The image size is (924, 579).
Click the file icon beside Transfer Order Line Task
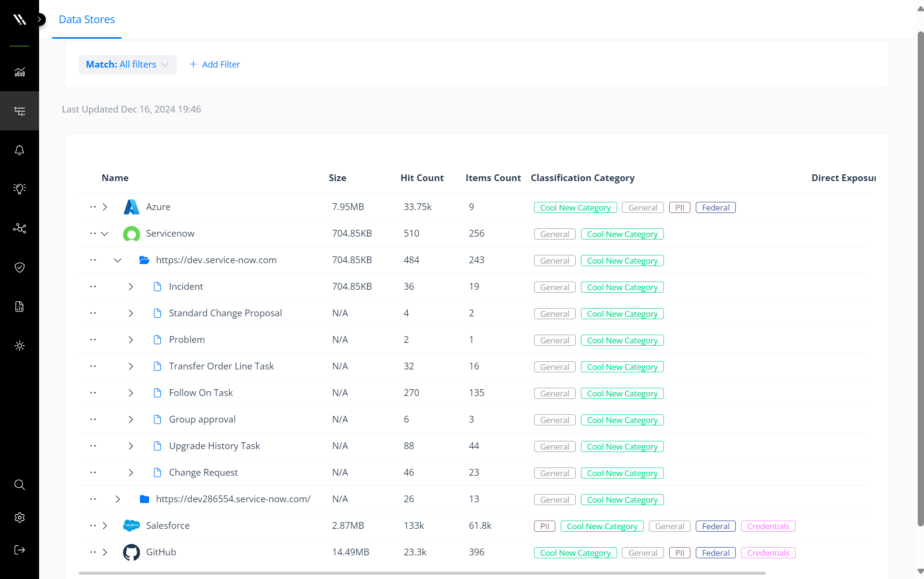[x=157, y=367]
